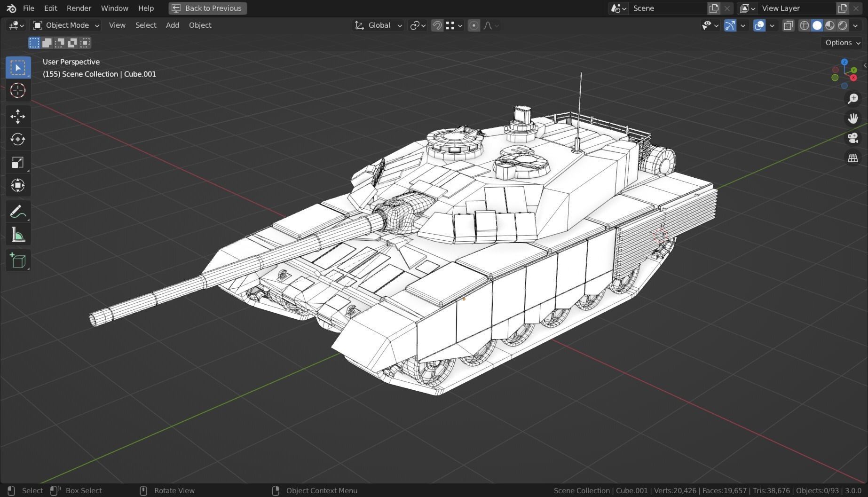Open the editor type selector dropdown
The height and width of the screenshot is (497, 868).
tap(16, 25)
